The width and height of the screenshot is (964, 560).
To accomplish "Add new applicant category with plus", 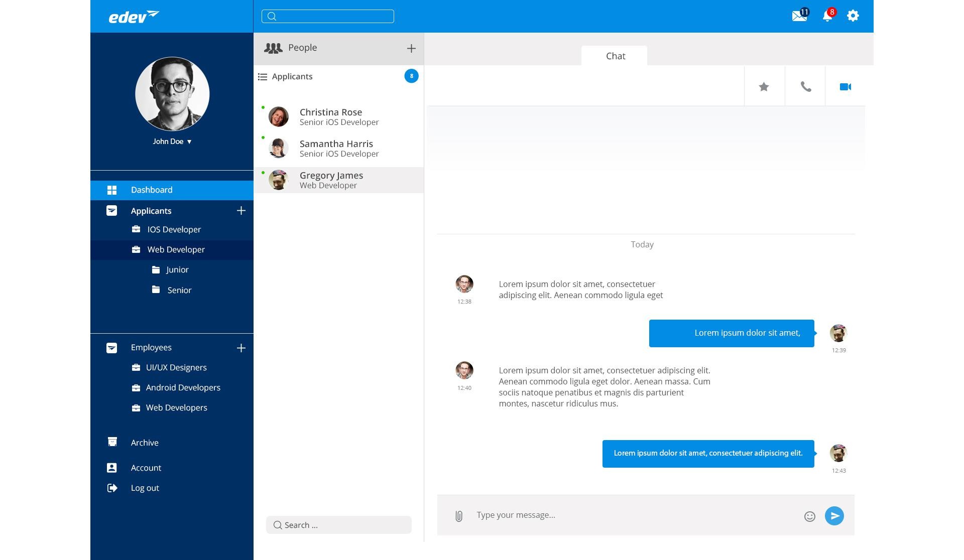I will point(241,211).
